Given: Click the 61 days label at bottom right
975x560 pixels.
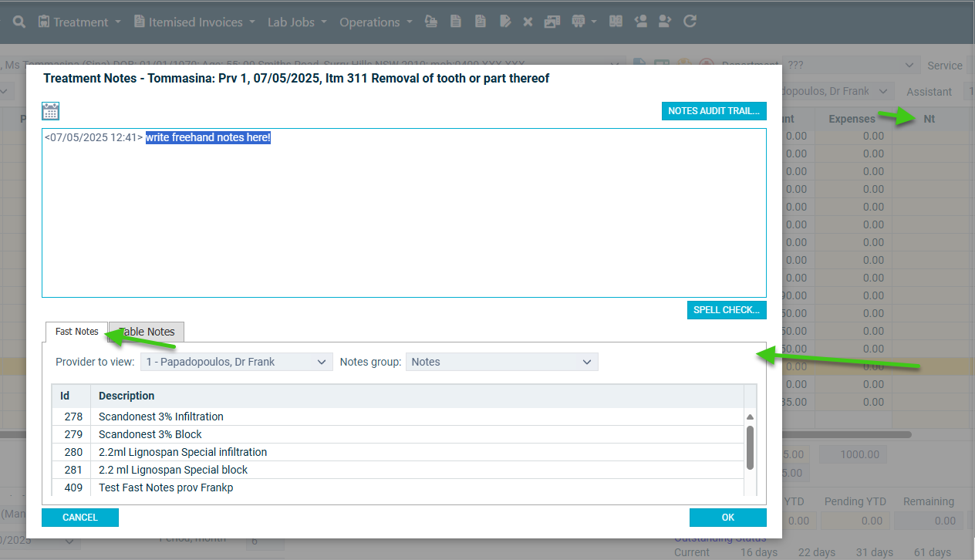Looking at the screenshot, I should pyautogui.click(x=933, y=552).
